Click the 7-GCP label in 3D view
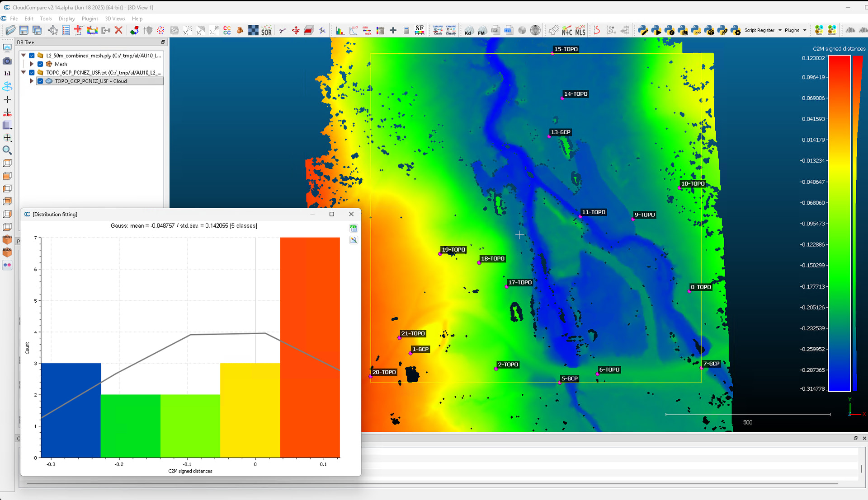Viewport: 868px width, 500px height. pyautogui.click(x=711, y=364)
